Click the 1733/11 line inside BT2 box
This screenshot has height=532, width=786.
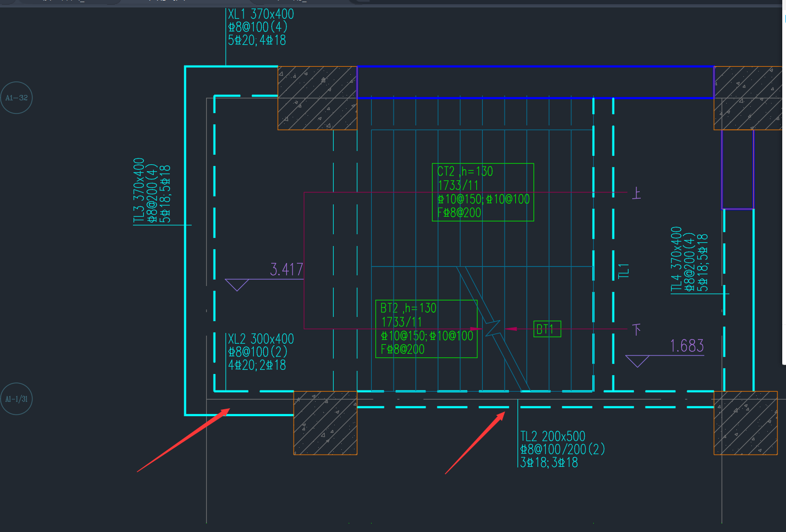coord(402,322)
